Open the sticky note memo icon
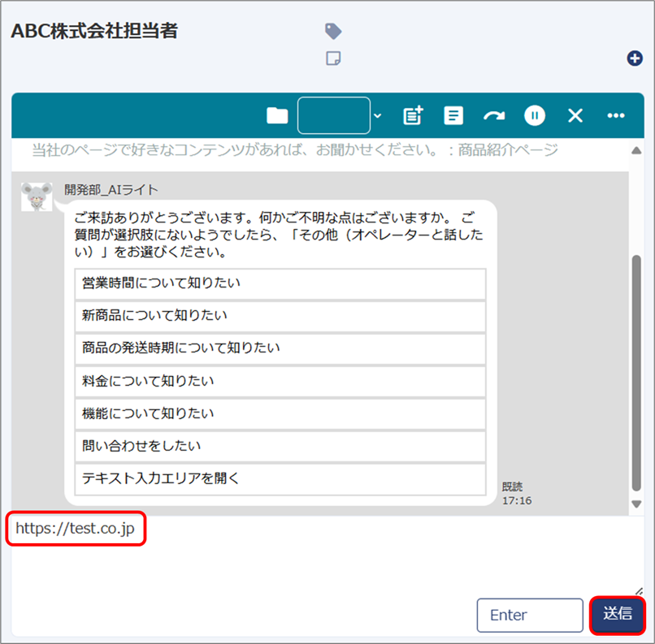Viewport: 655px width, 644px height. [x=333, y=58]
